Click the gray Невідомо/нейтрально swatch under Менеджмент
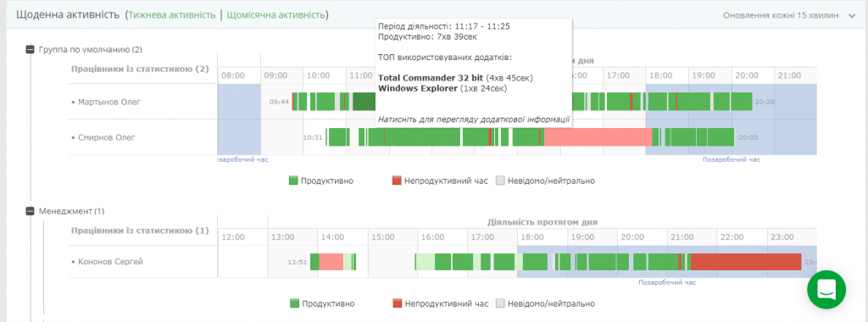868x322 pixels. (500, 303)
